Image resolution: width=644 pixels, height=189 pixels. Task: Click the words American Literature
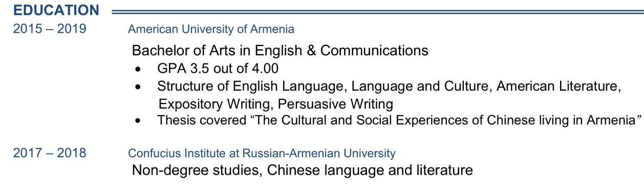pos(559,86)
